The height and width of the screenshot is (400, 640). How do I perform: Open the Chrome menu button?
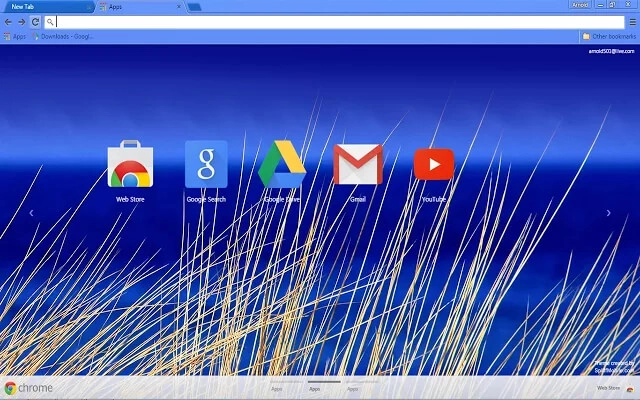(x=630, y=21)
